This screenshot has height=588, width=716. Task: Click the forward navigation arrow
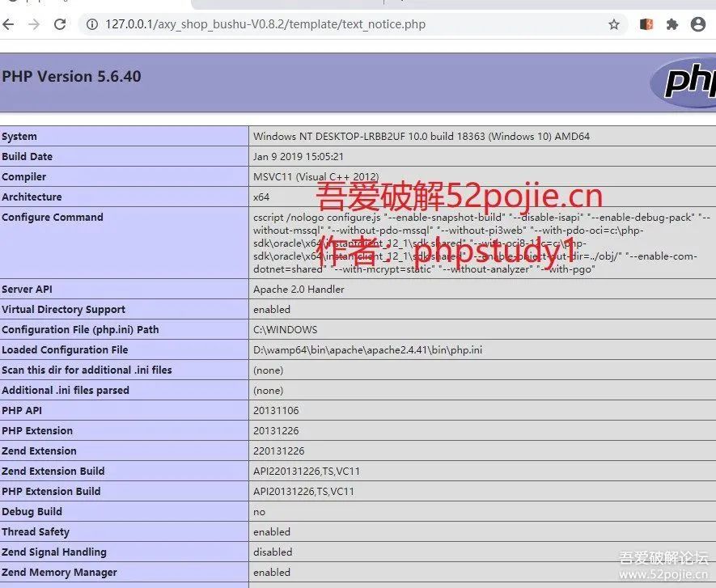32,24
